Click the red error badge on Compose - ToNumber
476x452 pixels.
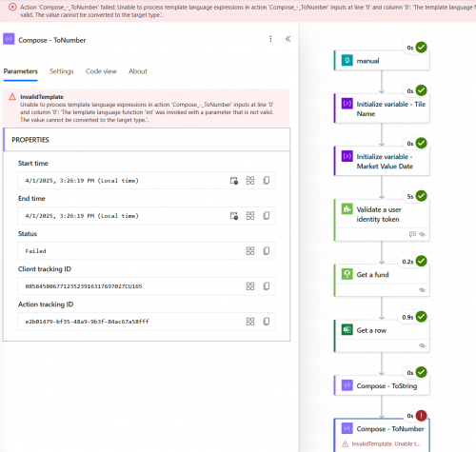point(421,416)
